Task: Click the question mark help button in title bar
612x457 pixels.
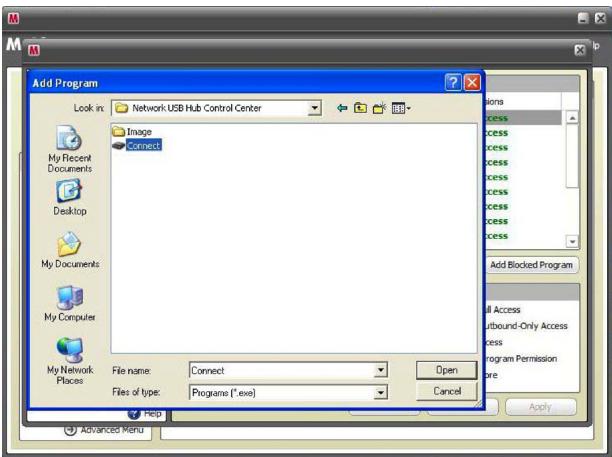Action: [x=453, y=82]
